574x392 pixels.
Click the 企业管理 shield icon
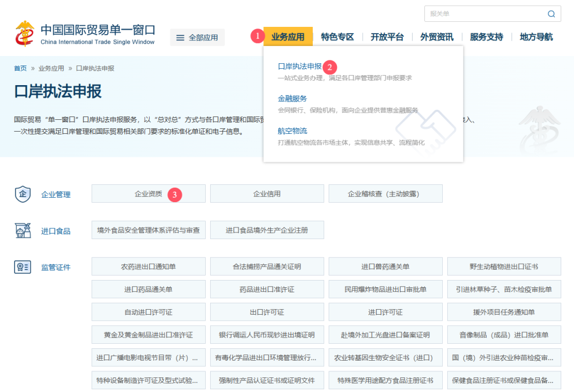click(x=22, y=194)
